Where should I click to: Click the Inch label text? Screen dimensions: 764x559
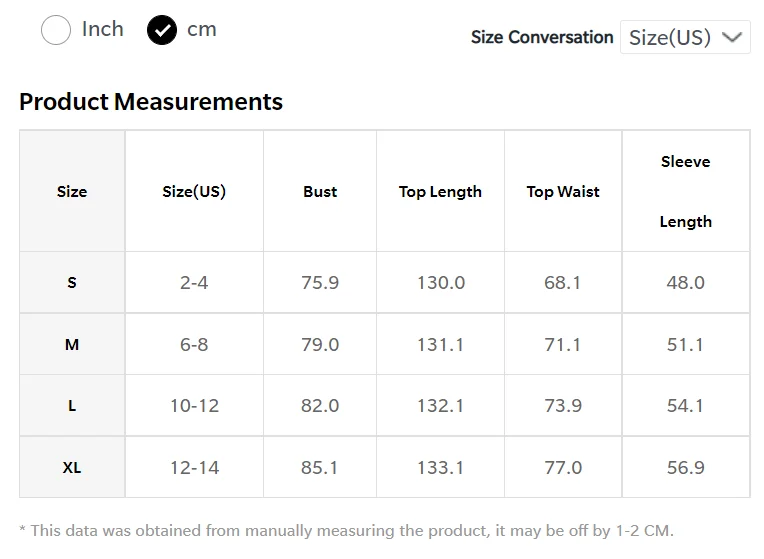tap(102, 29)
